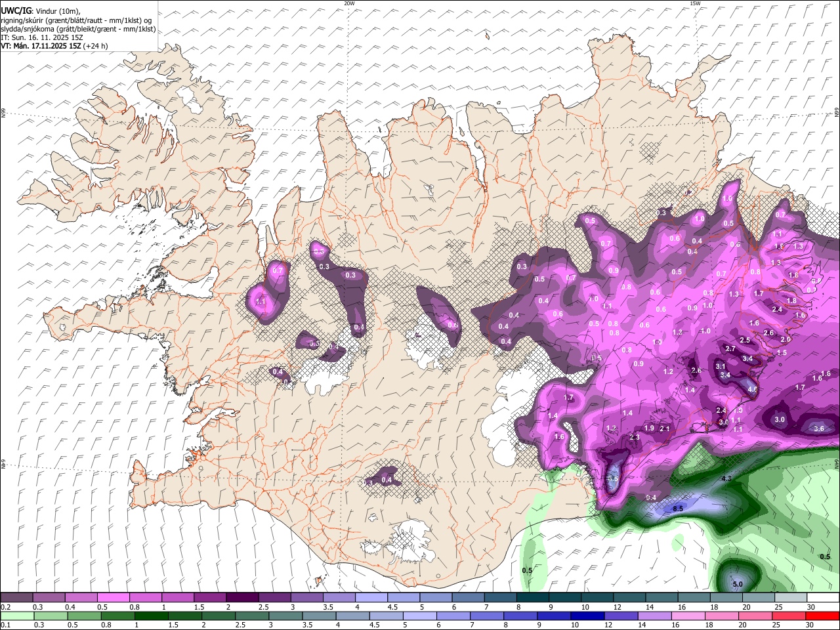Pick the purple swatch above 12, lower scale

coord(620,616)
